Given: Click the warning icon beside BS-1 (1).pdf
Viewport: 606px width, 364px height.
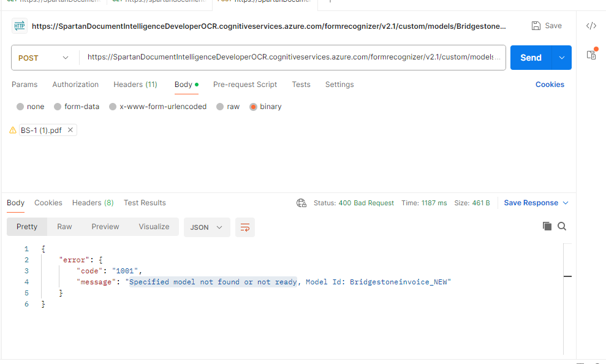Looking at the screenshot, I should (13, 130).
